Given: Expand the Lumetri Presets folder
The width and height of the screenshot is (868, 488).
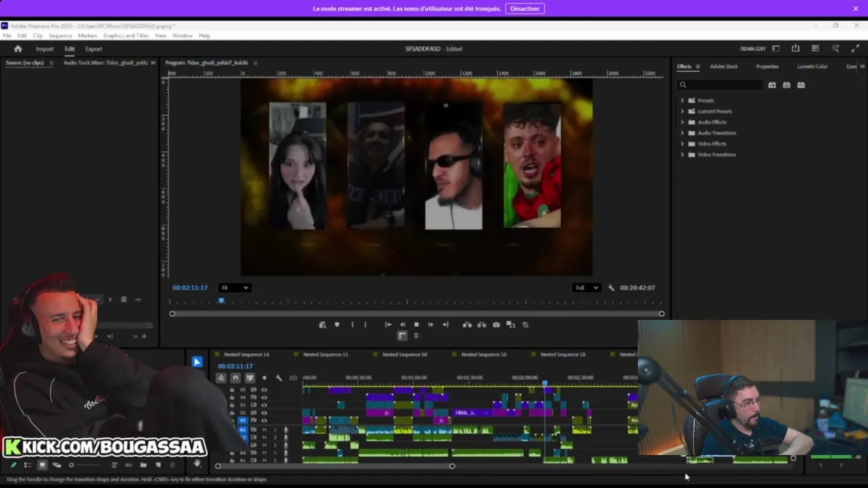Looking at the screenshot, I should click(x=682, y=111).
